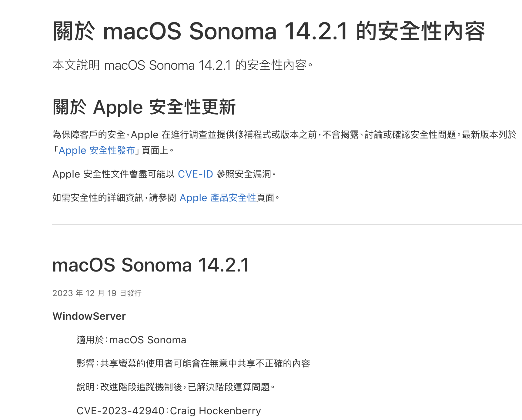Click the horizontal divider line
The width and height of the screenshot is (522, 420).
287,225
